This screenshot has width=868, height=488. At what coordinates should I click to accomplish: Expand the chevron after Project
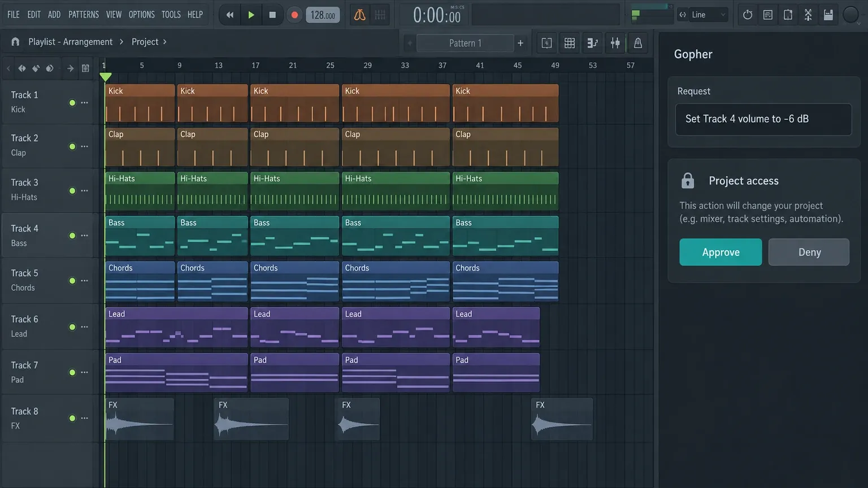tap(164, 42)
